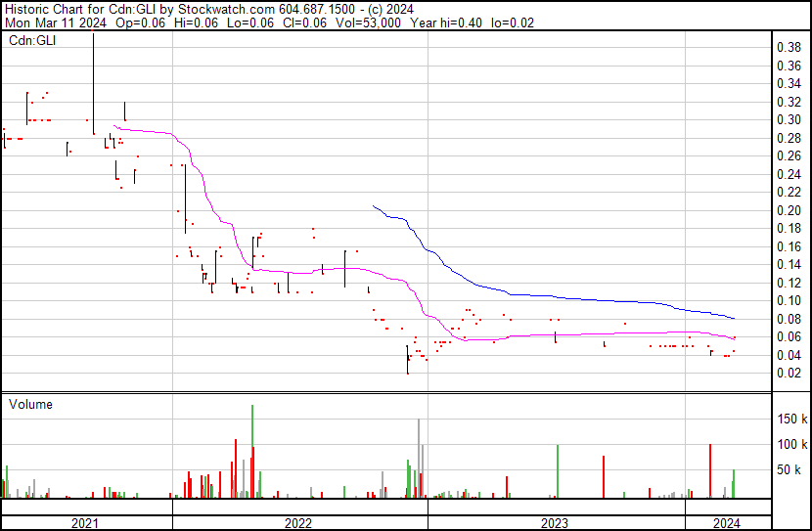Click the '50 k' volume axis label
The width and height of the screenshot is (812, 531).
789,469
